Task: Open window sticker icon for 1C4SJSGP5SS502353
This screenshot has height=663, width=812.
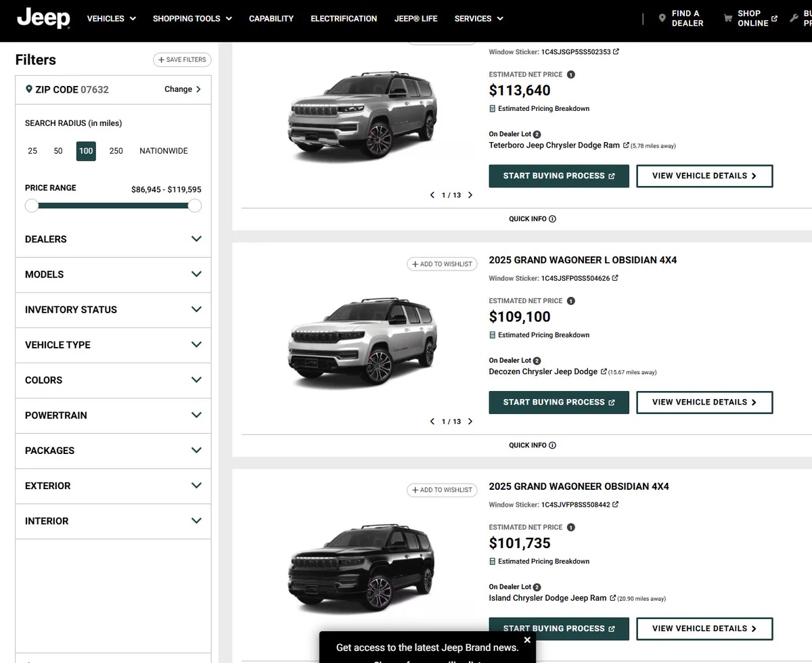Action: 616,51
